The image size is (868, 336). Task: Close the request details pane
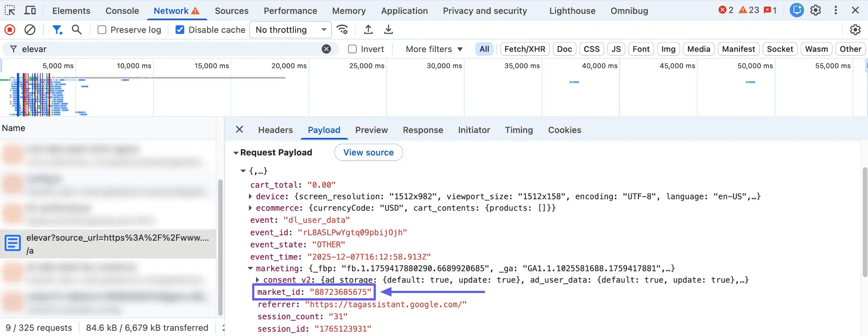pyautogui.click(x=239, y=129)
